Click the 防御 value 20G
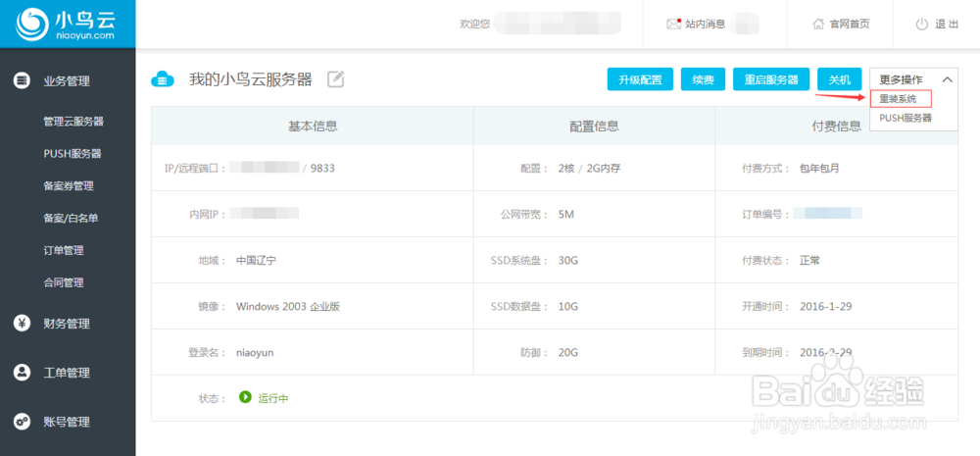The image size is (980, 456). pyautogui.click(x=568, y=353)
